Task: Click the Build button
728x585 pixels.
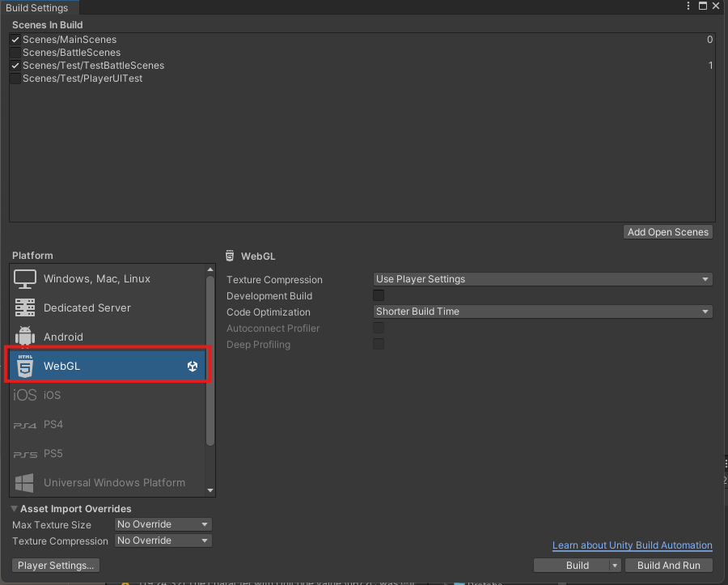Action: 577,565
